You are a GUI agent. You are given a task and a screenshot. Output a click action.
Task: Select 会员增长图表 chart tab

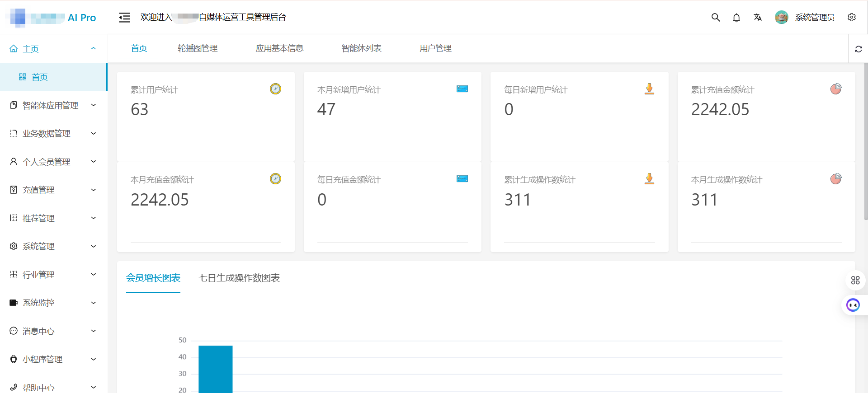[x=153, y=278]
